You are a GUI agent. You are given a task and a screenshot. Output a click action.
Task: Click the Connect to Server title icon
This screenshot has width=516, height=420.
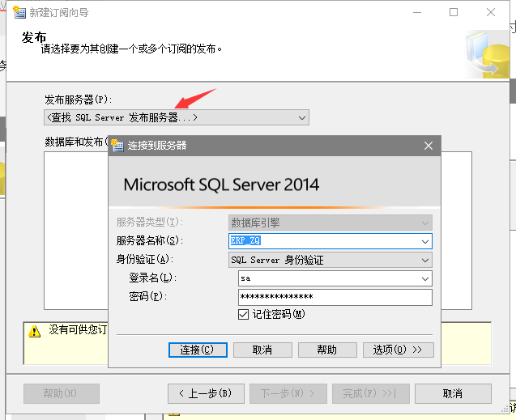point(117,145)
